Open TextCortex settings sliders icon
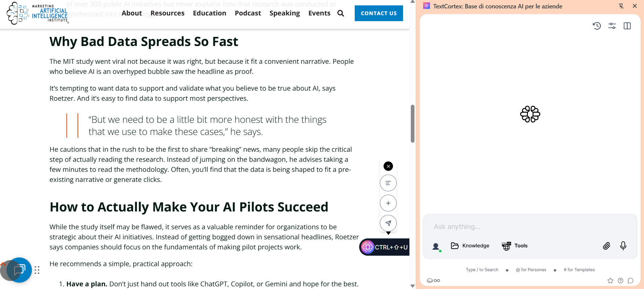The width and height of the screenshot is (644, 289). (x=612, y=26)
